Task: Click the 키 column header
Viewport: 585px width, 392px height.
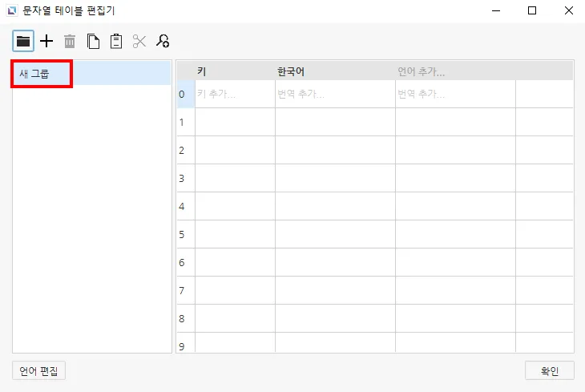Action: pyautogui.click(x=235, y=71)
